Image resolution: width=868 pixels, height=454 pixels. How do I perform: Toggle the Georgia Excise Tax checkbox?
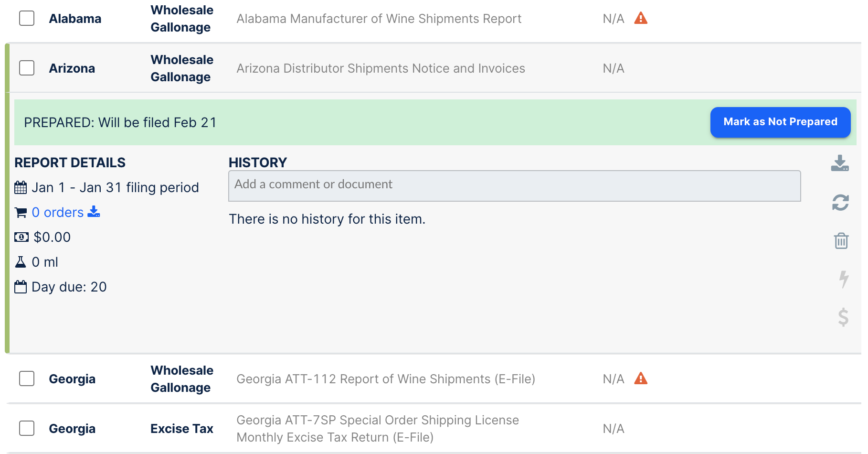click(x=27, y=429)
